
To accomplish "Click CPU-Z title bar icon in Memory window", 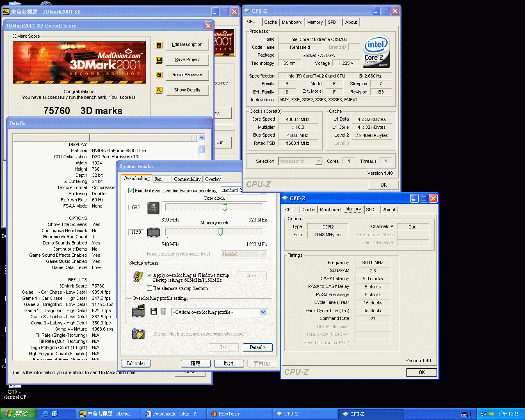I will [285, 198].
